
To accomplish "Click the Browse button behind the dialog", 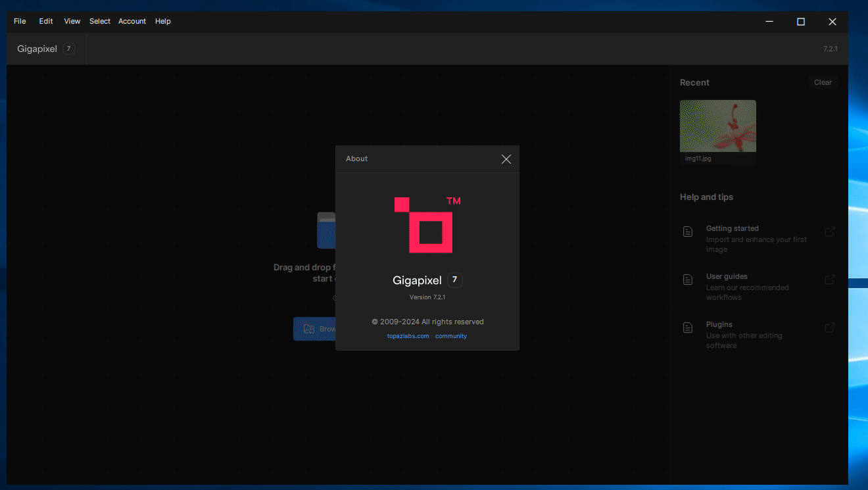I will click(314, 329).
